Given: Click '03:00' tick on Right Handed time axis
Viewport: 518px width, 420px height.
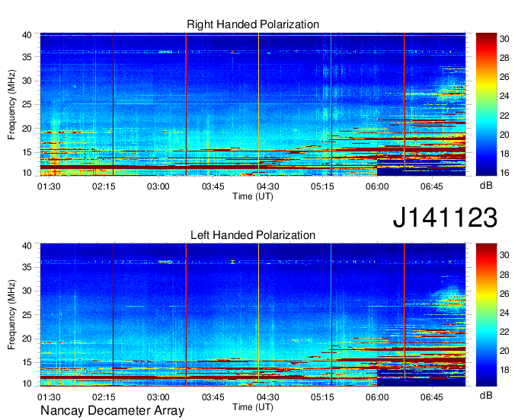Looking at the screenshot, I should [x=158, y=186].
